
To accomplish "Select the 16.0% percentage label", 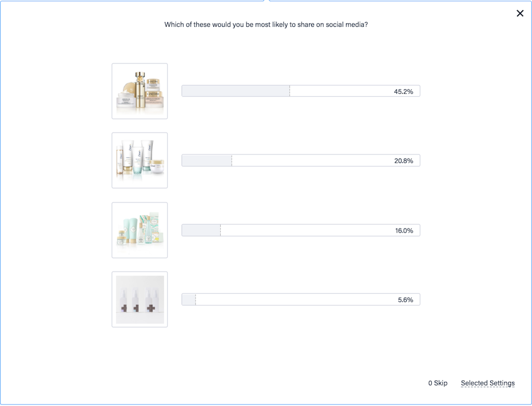I will click(x=404, y=230).
